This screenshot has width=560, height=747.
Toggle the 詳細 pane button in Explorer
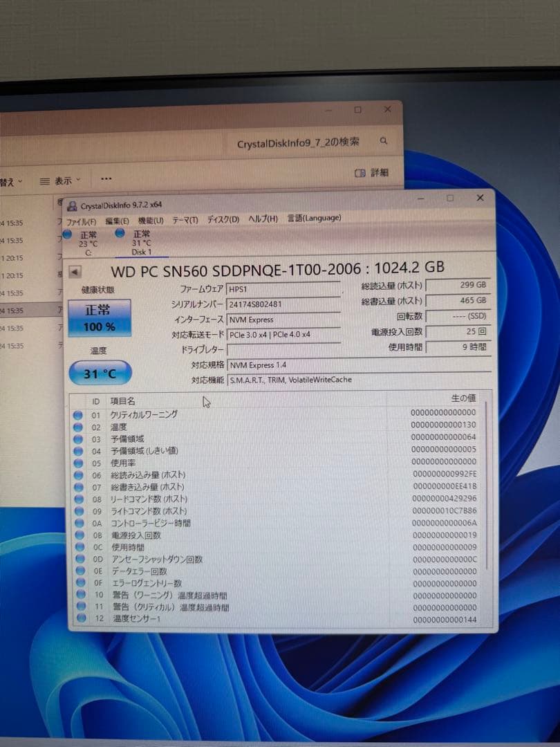372,172
